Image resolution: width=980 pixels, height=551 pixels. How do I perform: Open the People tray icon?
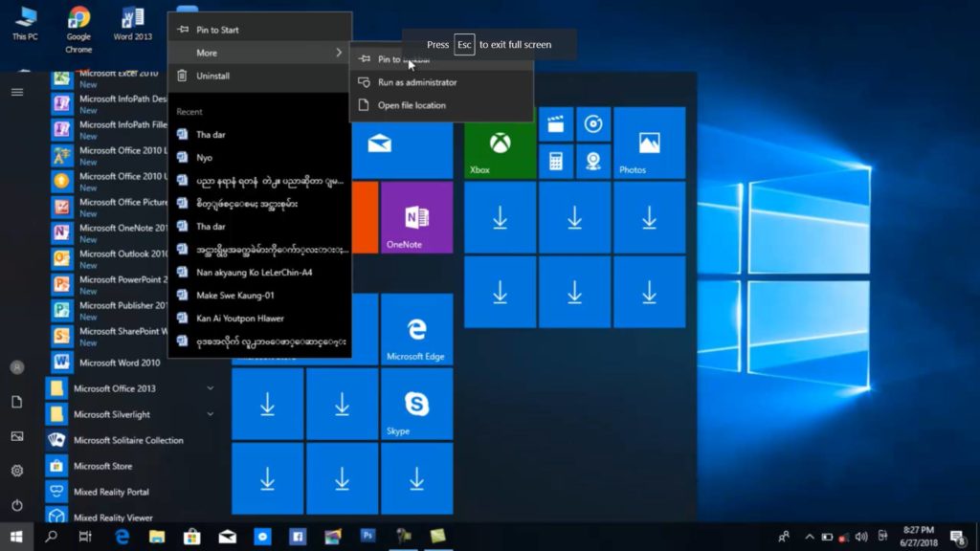(x=784, y=537)
